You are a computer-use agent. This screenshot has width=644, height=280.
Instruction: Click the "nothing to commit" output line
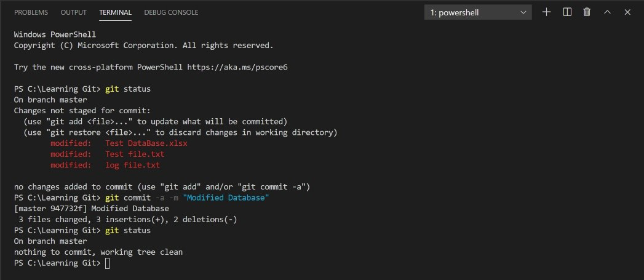click(x=98, y=252)
